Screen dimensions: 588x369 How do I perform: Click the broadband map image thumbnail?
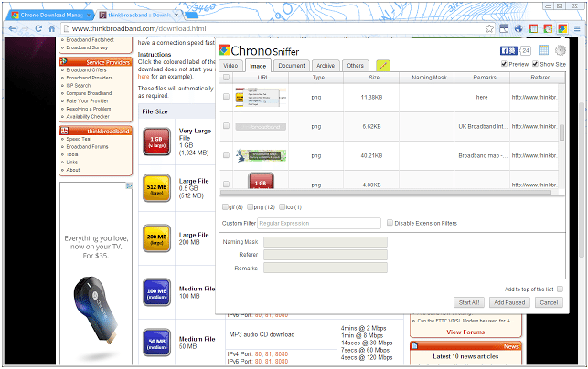point(261,155)
